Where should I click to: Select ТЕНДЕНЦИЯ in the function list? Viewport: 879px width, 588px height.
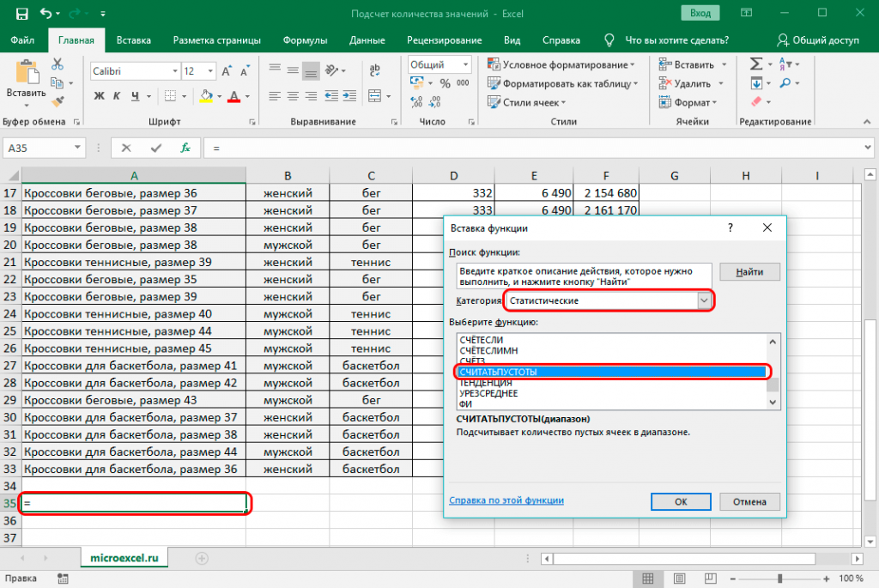tap(486, 382)
